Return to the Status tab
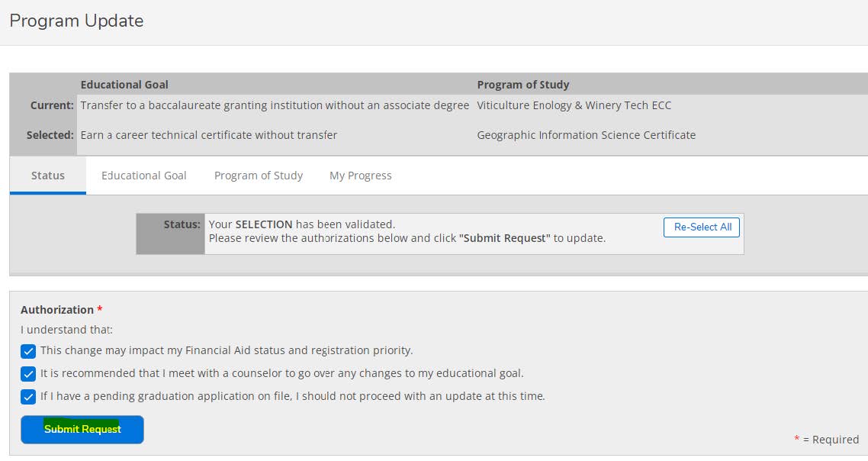The height and width of the screenshot is (461, 868). click(47, 175)
